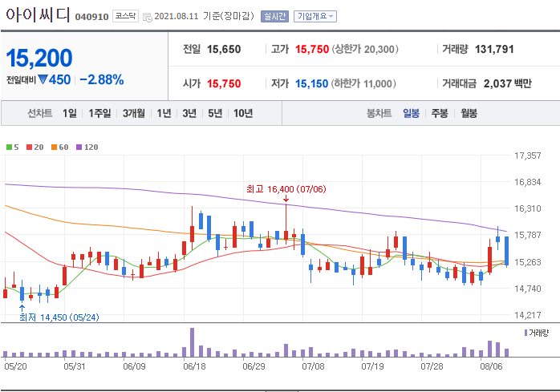The height and width of the screenshot is (392, 560).
Task: Click the 15,263 price axis label
Action: (527, 262)
